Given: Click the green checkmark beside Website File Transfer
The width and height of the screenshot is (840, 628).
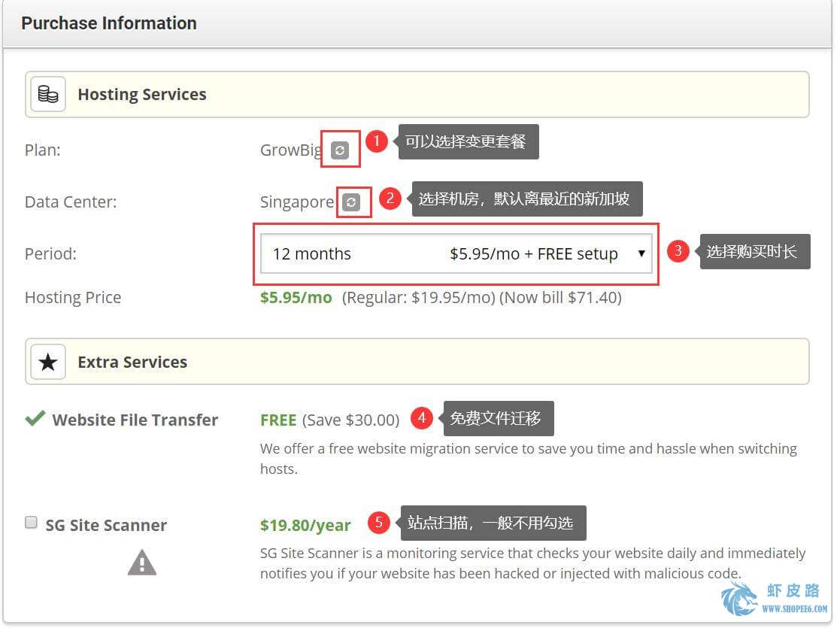Looking at the screenshot, I should pos(35,418).
